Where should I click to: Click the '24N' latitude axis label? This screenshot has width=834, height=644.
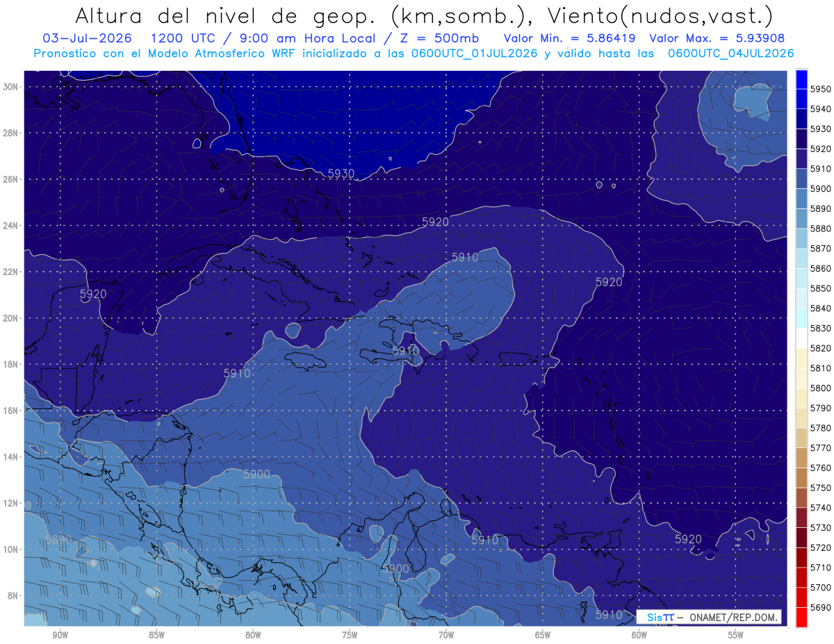pyautogui.click(x=11, y=226)
